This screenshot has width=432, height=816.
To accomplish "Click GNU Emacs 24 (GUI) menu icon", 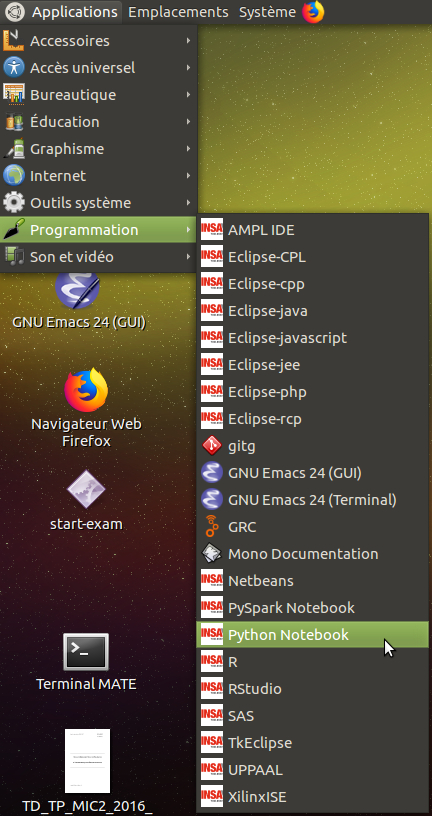I will [212, 473].
